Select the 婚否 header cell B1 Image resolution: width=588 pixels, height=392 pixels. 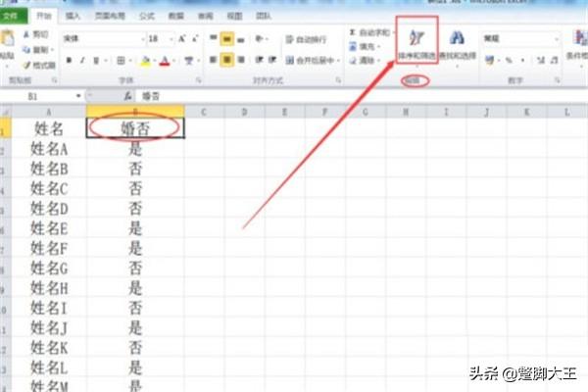tap(134, 127)
